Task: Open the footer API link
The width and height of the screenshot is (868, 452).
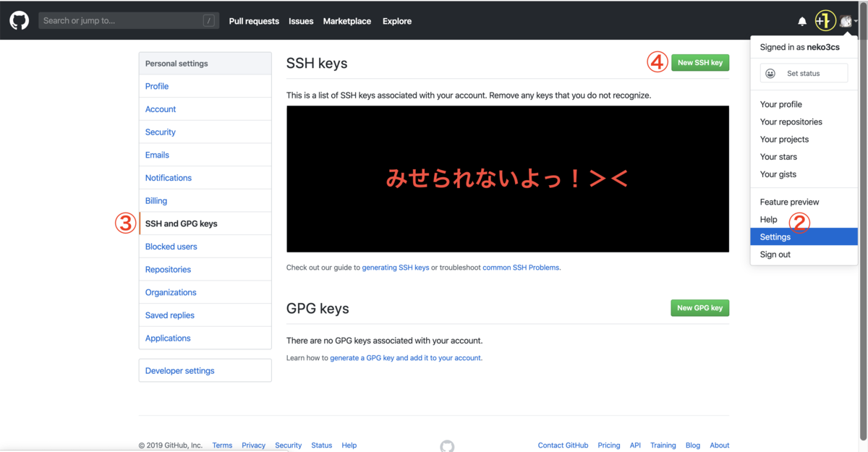Action: click(x=635, y=445)
